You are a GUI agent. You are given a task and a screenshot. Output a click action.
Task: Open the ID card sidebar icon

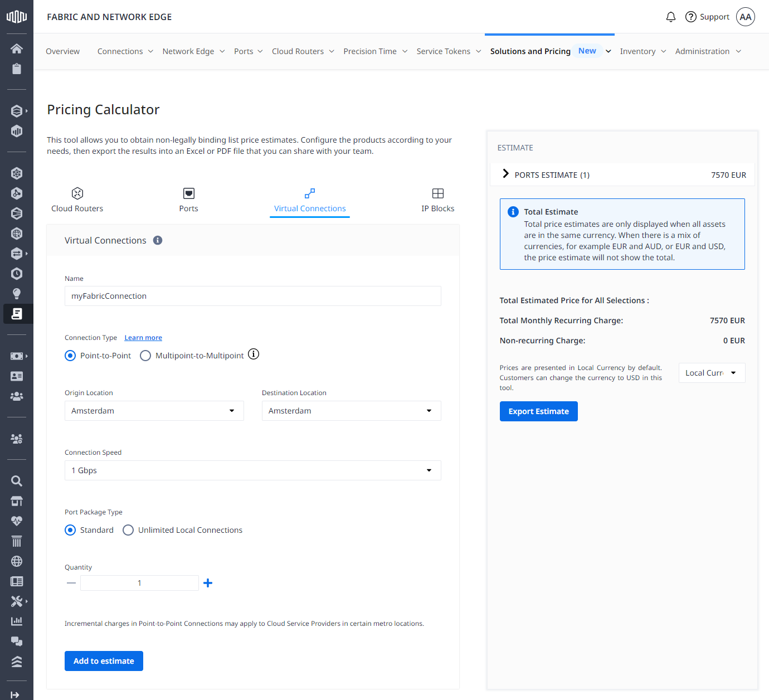tap(17, 376)
